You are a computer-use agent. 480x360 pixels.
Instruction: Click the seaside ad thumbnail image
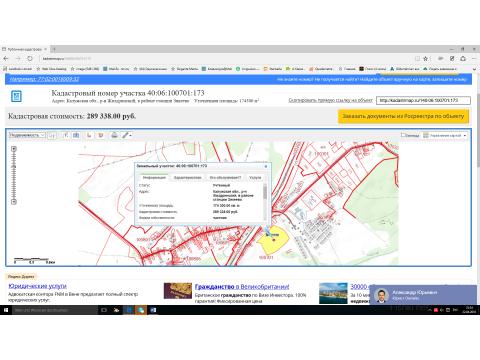click(333, 293)
